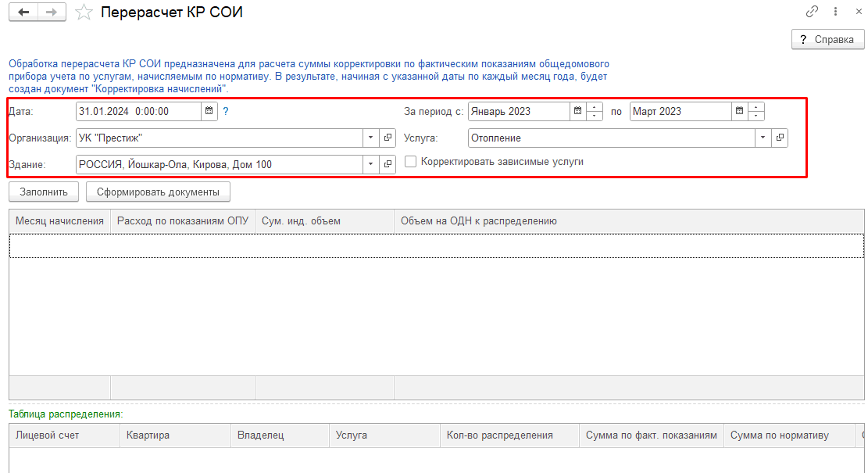Click into the Дата input field

(138, 112)
